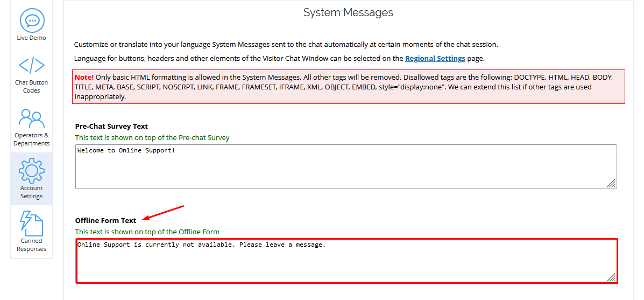
Task: Click the Chat Button Codes brackets icon
Action: [x=32, y=66]
